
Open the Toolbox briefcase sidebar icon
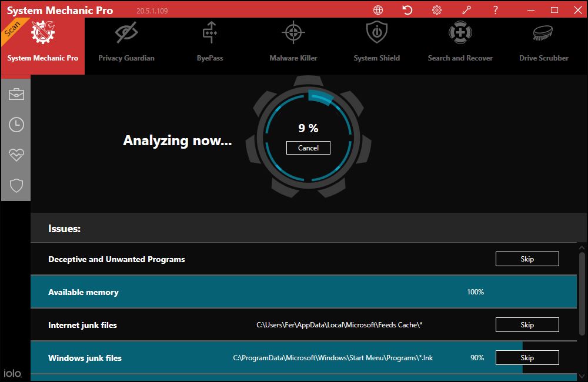tap(16, 94)
